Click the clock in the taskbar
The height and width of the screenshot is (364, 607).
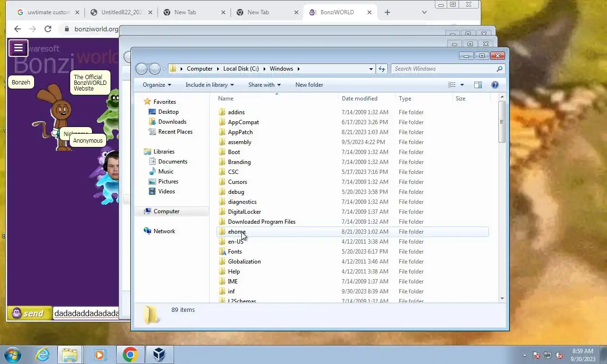(x=583, y=355)
